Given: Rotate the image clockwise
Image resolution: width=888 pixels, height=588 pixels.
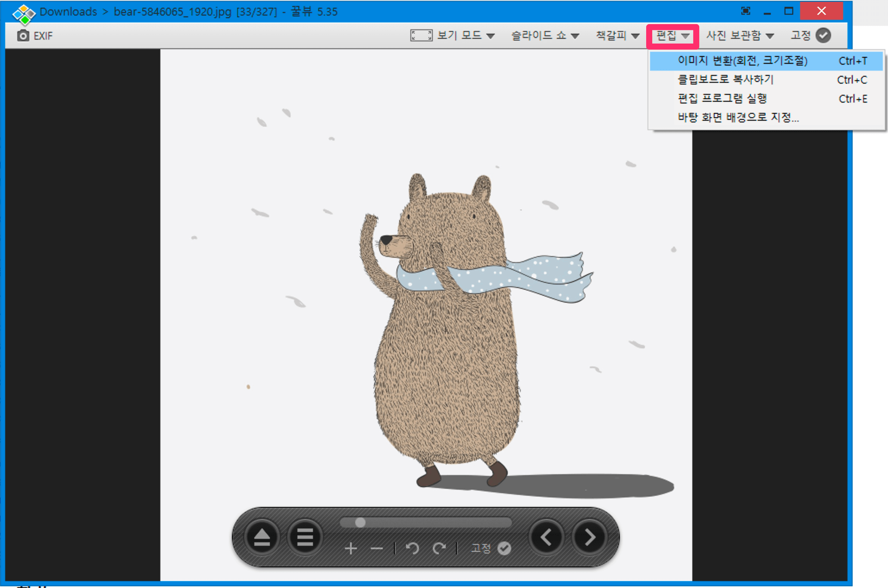Looking at the screenshot, I should click(x=439, y=549).
